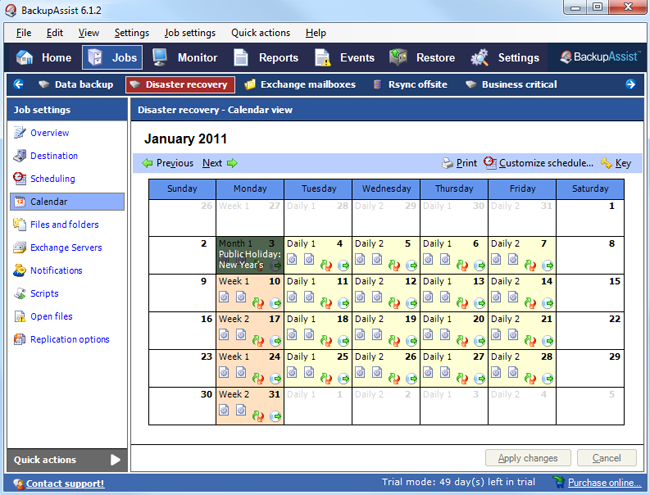Click green arrow icon on Friday 28
The height and width of the screenshot is (495, 650).
pyautogui.click(x=547, y=378)
